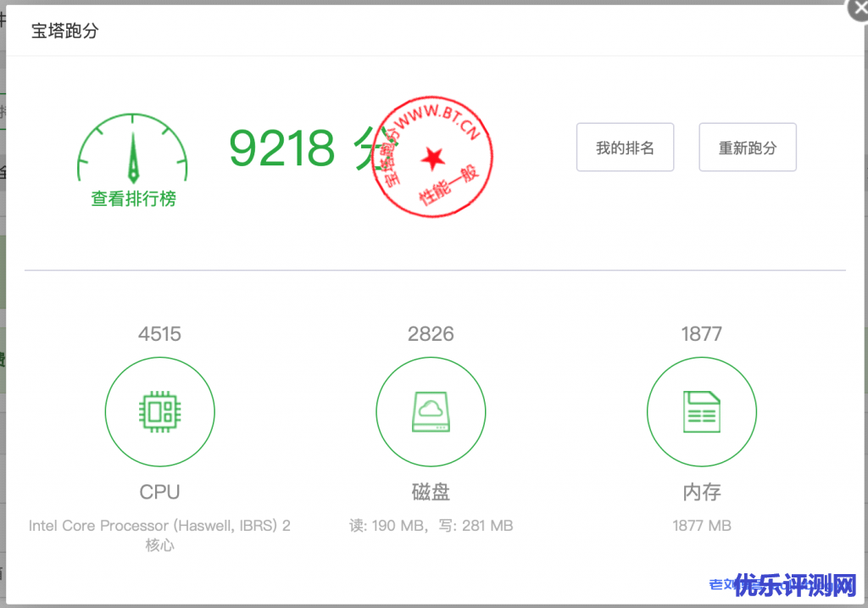Click the 我的排名 button

click(625, 148)
